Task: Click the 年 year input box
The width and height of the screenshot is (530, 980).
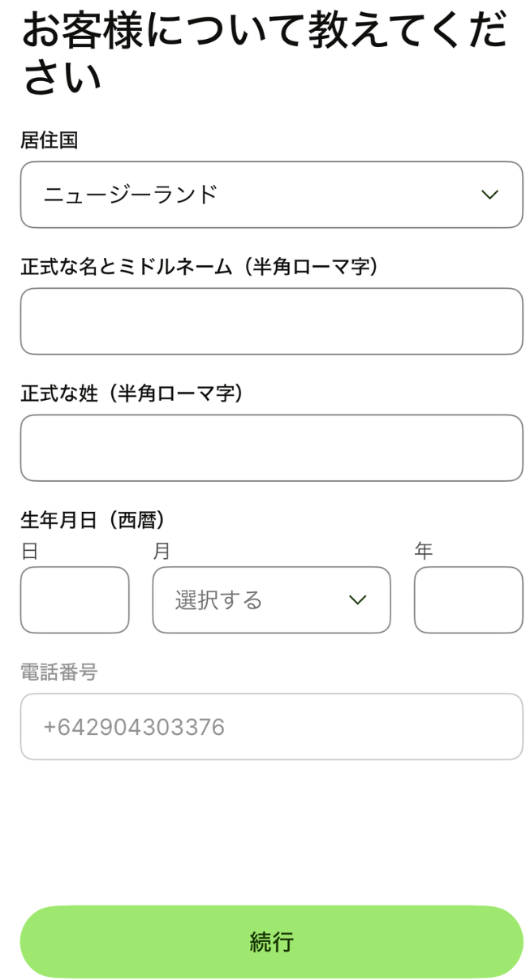Action: pos(468,600)
